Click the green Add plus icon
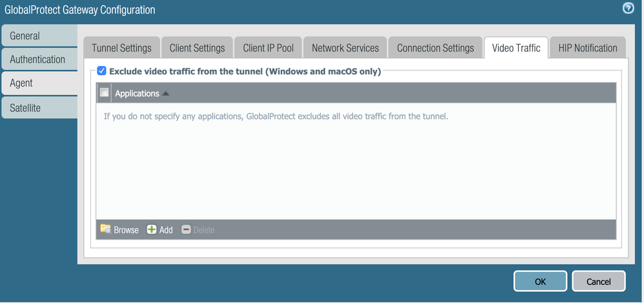644x303 pixels. (x=152, y=229)
